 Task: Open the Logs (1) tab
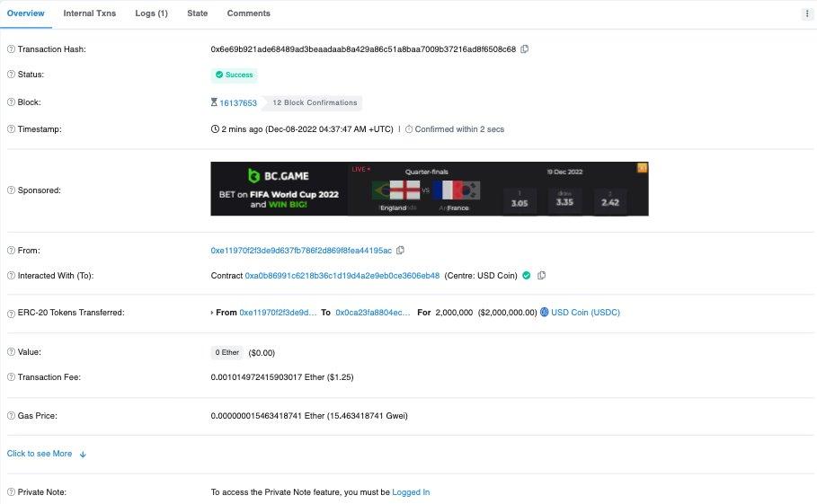(x=152, y=13)
